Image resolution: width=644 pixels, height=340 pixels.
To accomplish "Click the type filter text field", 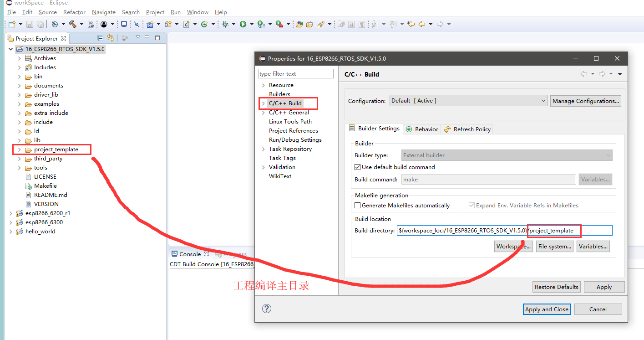I will (296, 74).
